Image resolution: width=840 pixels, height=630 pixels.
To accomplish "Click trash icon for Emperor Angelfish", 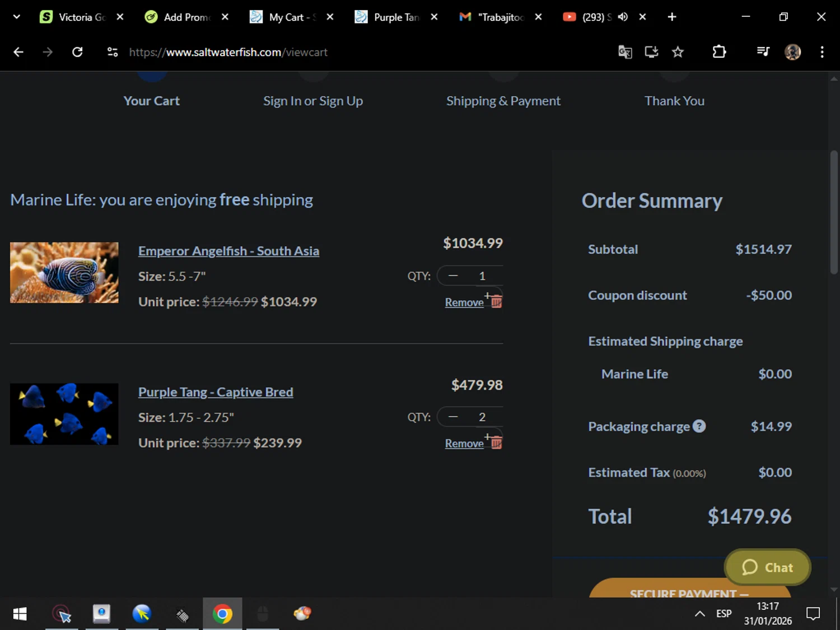I will (x=496, y=302).
